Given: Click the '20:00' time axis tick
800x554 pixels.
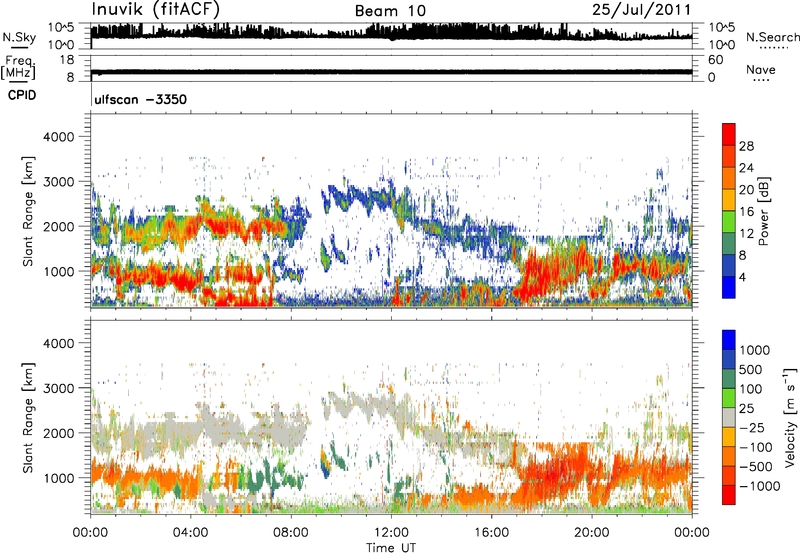Looking at the screenshot, I should coord(592,533).
